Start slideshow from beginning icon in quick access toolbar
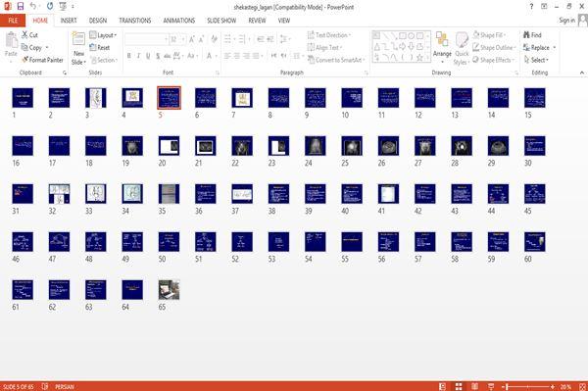The image size is (588, 391). pyautogui.click(x=63, y=7)
